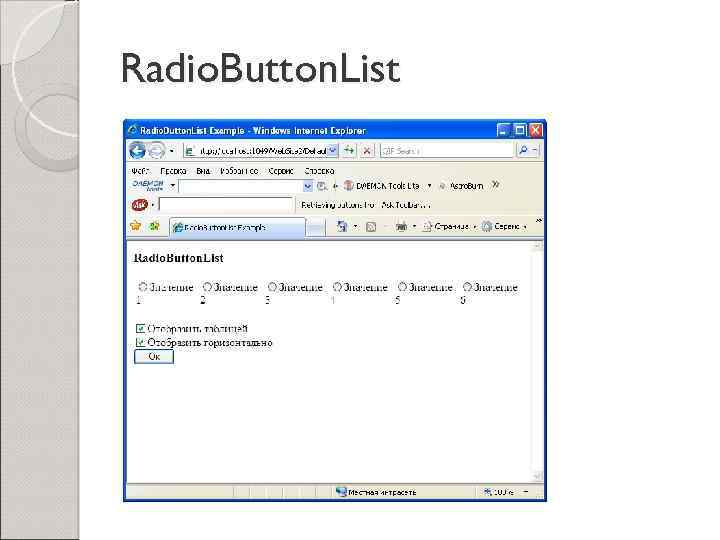Image resolution: width=720 pixels, height=540 pixels.
Task: Open the Страница command bar menu
Action: [x=449, y=226]
